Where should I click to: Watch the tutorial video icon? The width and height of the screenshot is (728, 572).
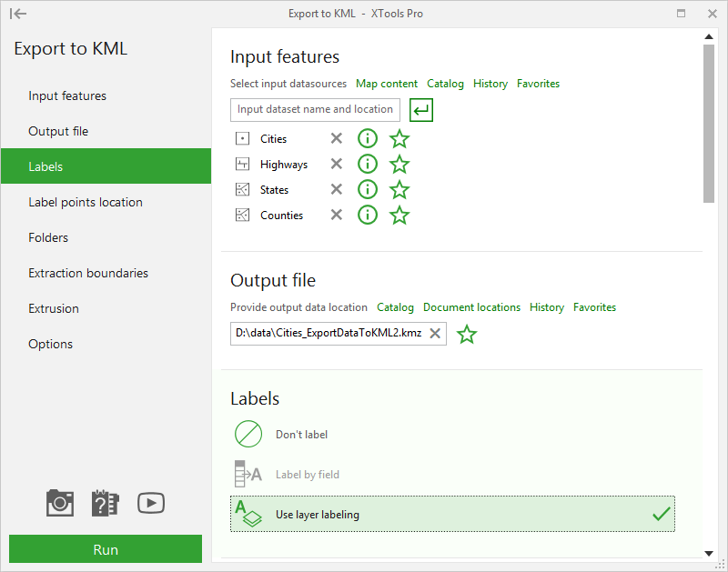pos(150,503)
